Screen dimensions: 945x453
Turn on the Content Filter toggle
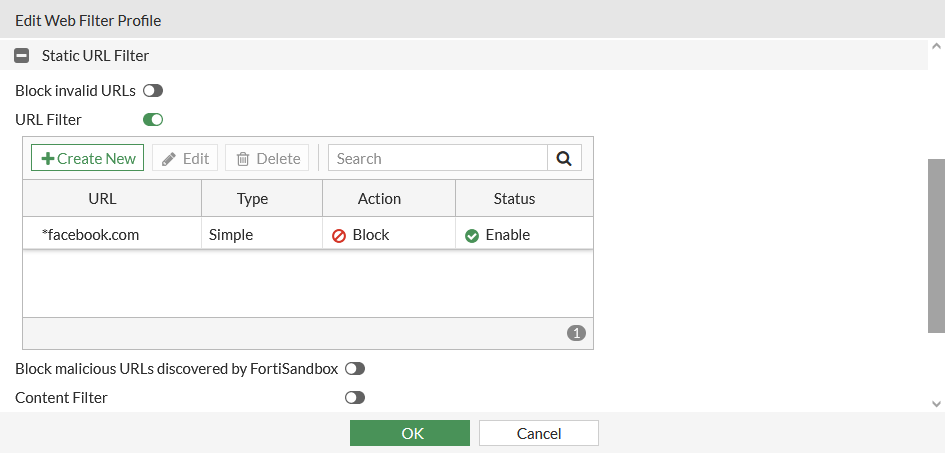click(355, 398)
